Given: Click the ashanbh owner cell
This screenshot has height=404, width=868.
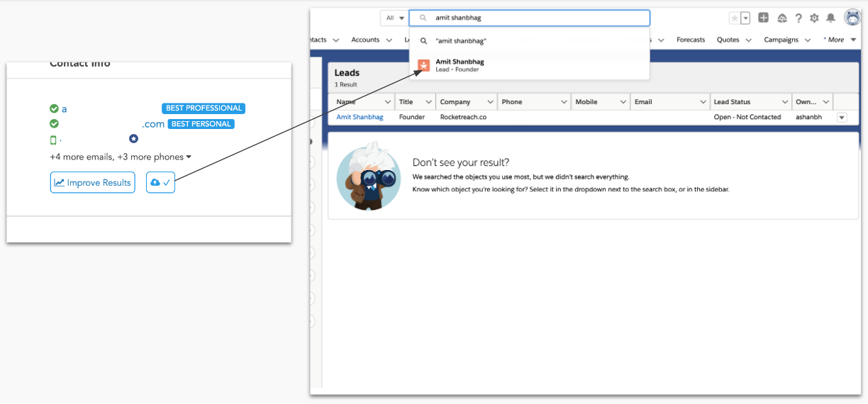Looking at the screenshot, I should click(x=809, y=117).
